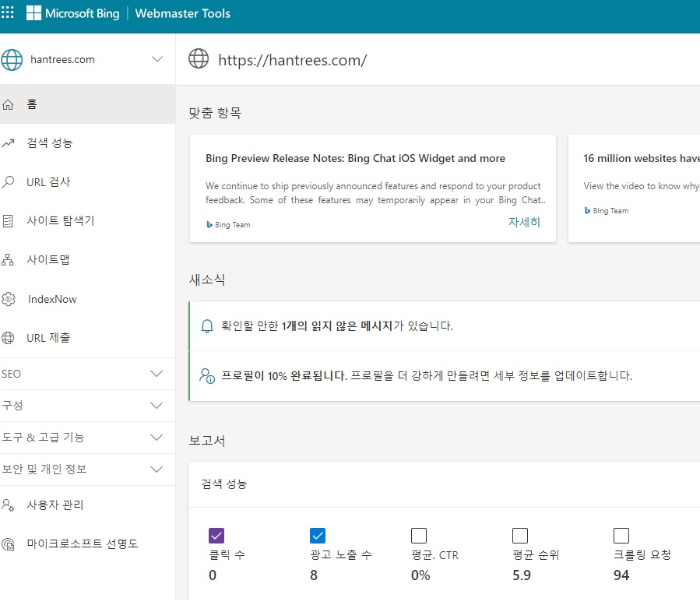Click the 평균. CTR value 0%
The width and height of the screenshot is (700, 600).
421,575
